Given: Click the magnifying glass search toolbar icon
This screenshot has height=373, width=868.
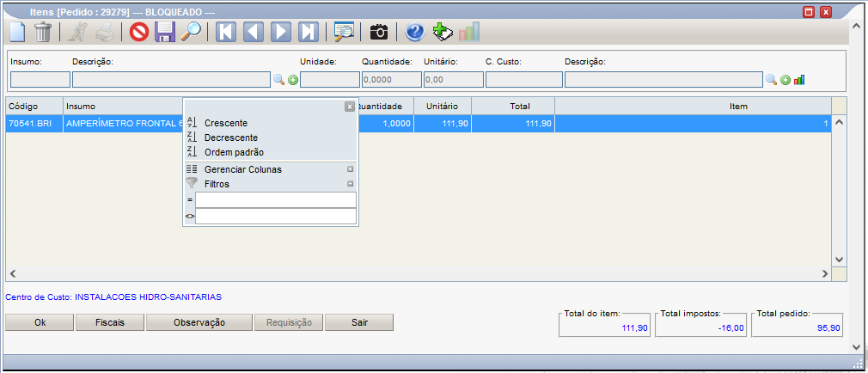Looking at the screenshot, I should [191, 32].
